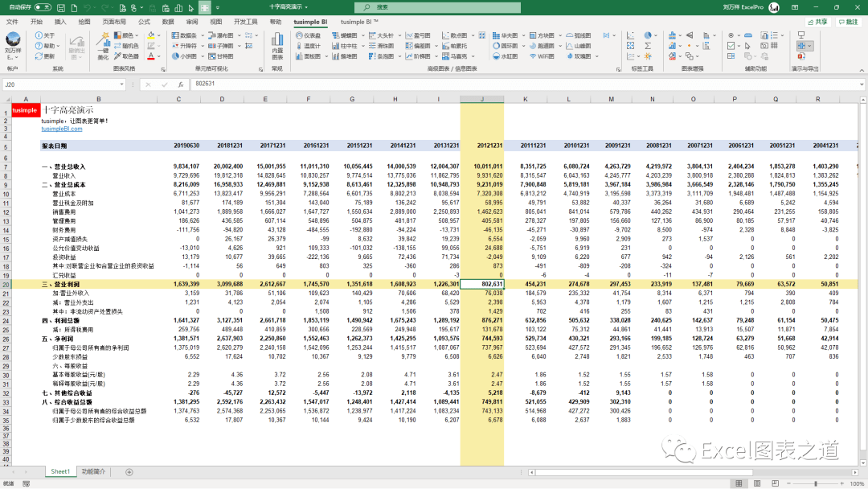The image size is (868, 489).
Task: Open the tusimpleBI.com hyperlink
Action: [62, 129]
